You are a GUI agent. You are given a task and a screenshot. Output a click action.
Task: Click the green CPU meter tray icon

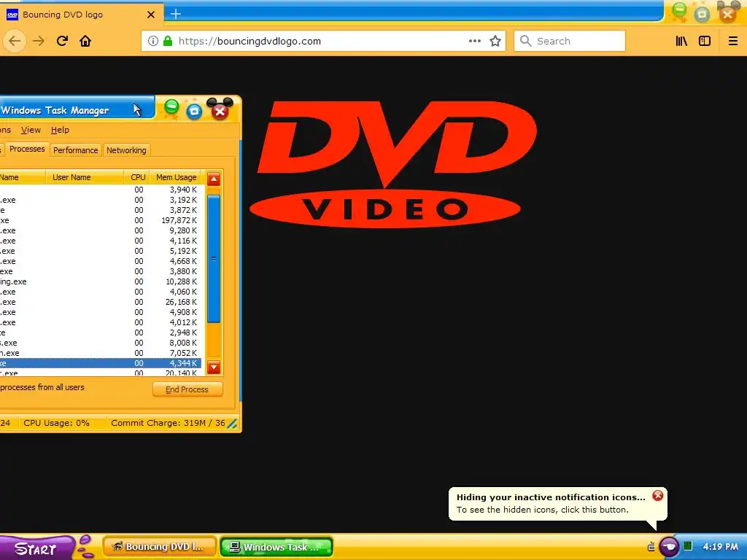tap(687, 545)
